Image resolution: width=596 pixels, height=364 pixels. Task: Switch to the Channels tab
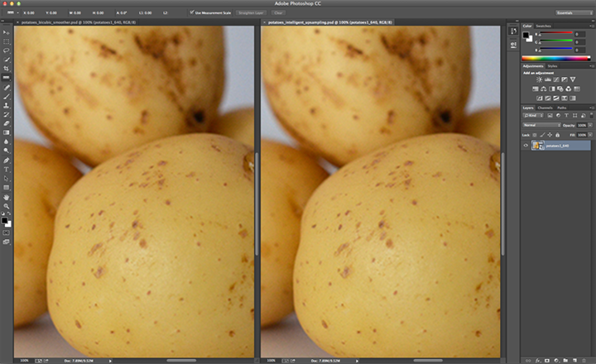[545, 108]
